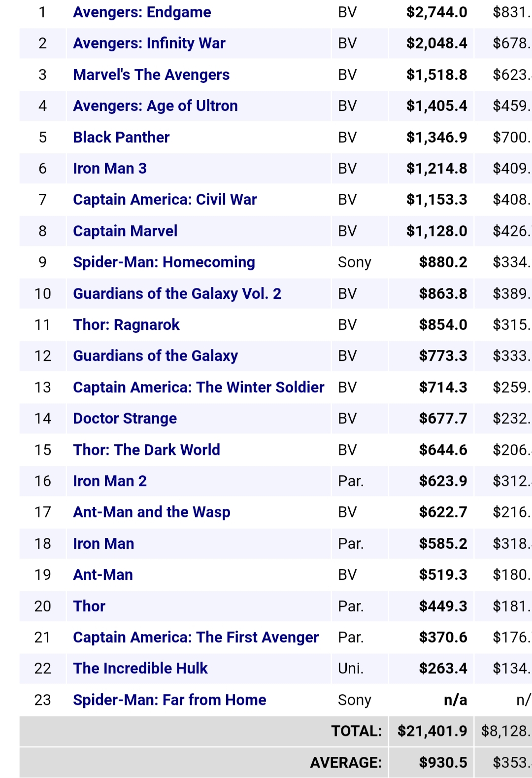Image resolution: width=532 pixels, height=778 pixels.
Task: Open Captain America: Civil War
Action: click(165, 200)
